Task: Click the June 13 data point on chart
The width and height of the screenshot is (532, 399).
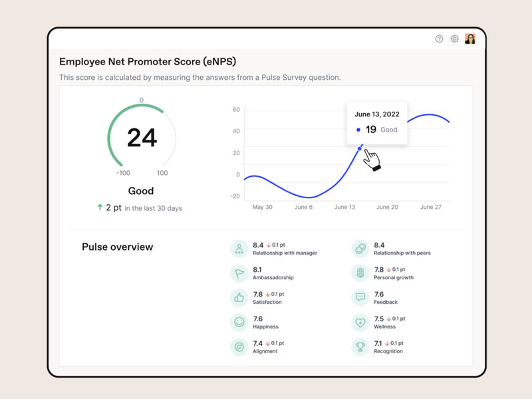Action: point(360,148)
